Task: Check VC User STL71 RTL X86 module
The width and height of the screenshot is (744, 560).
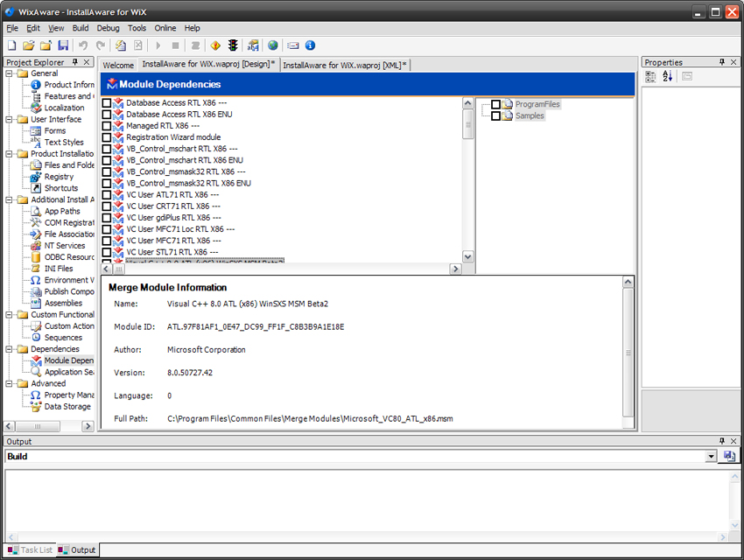Action: pyautogui.click(x=107, y=252)
